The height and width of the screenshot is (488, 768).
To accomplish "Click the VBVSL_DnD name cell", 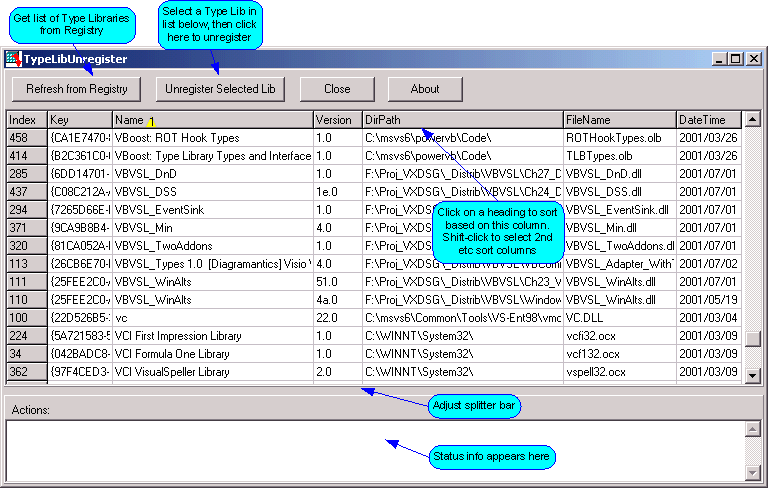I will 213,174.
